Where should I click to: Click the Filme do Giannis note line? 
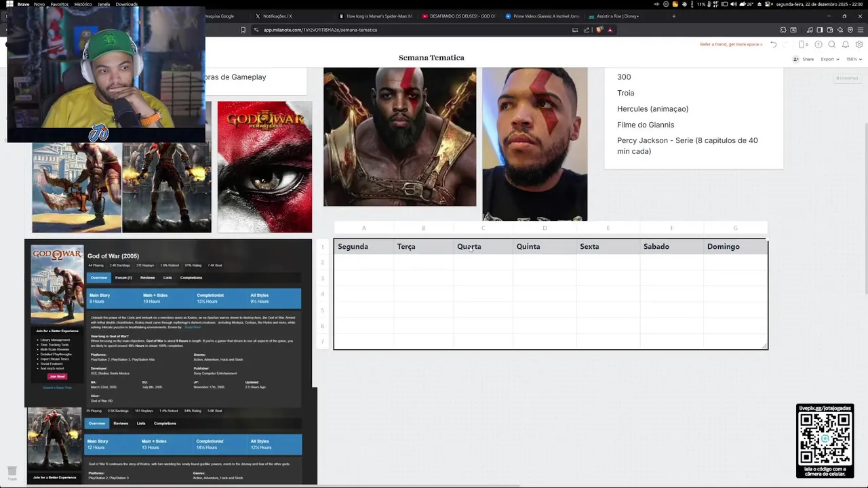[x=646, y=125]
